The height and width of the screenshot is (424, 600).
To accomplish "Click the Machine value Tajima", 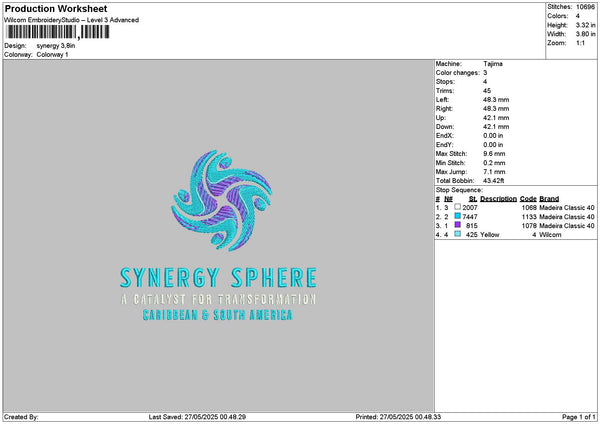I will (x=493, y=64).
